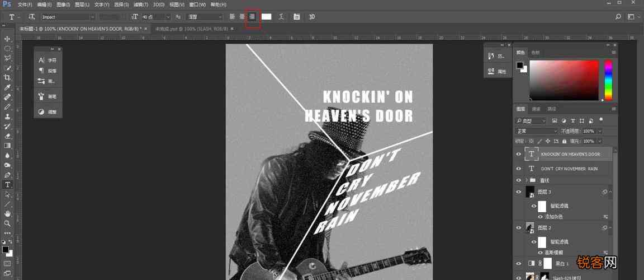
Task: Select the Healing Brush tool
Action: pos(7,97)
